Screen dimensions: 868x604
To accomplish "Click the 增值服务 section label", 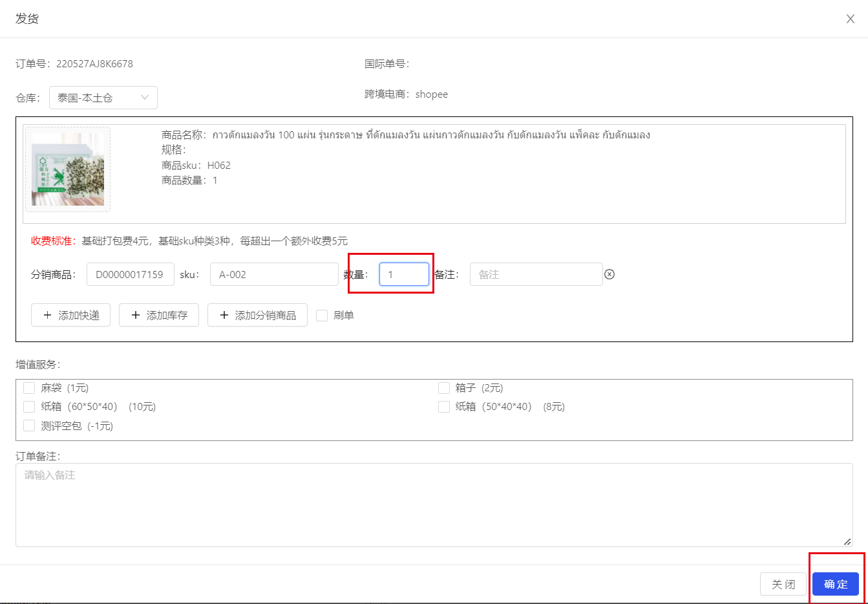I will [x=37, y=364].
